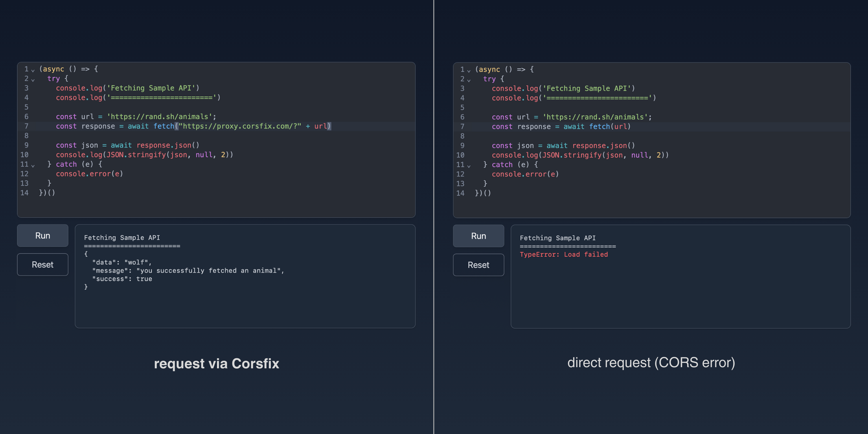
Task: Click the 'request via Corsfix' caption
Action: (x=217, y=364)
